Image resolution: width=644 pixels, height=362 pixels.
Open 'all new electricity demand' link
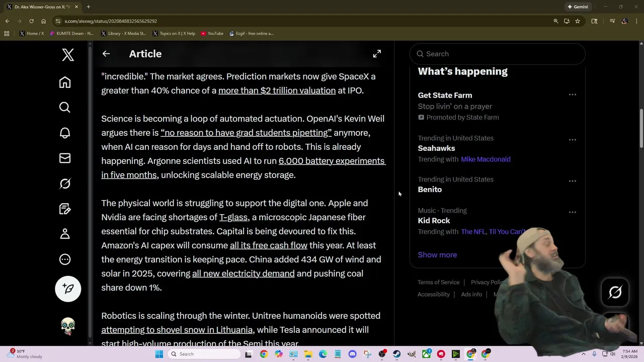point(244,274)
